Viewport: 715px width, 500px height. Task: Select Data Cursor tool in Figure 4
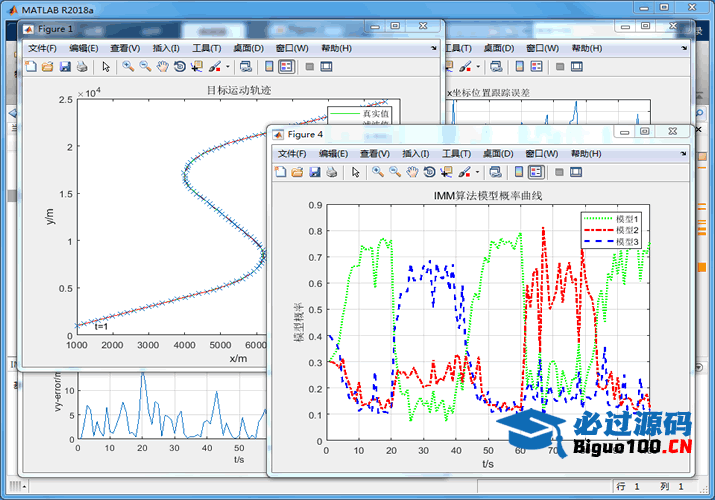(446, 172)
